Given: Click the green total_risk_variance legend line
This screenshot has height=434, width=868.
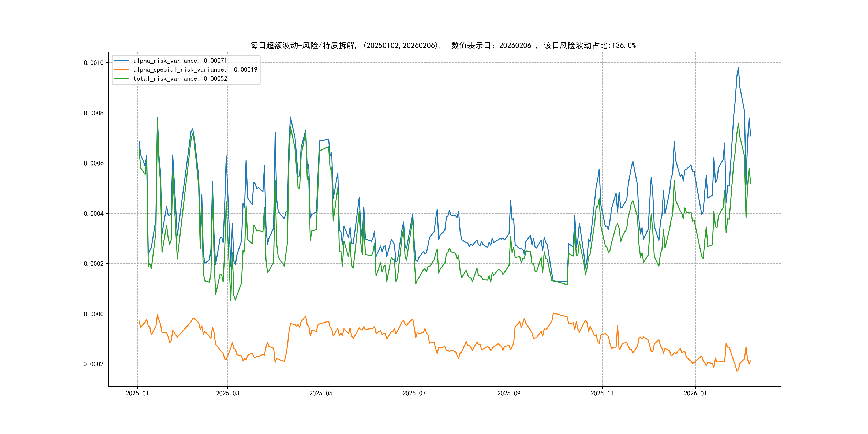Looking at the screenshot, I should pyautogui.click(x=121, y=78).
